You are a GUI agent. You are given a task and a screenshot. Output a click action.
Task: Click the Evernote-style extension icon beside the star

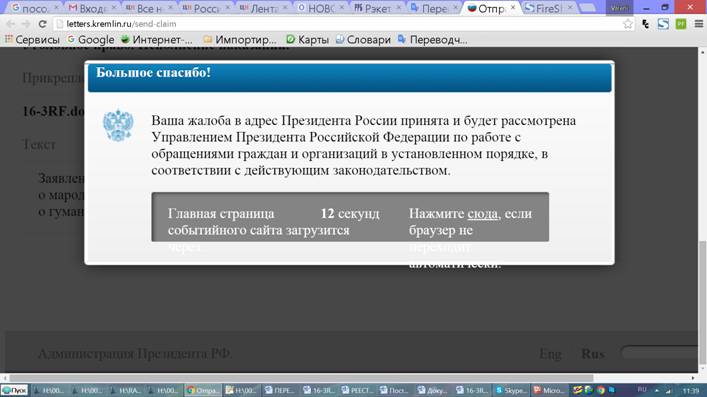pos(646,24)
